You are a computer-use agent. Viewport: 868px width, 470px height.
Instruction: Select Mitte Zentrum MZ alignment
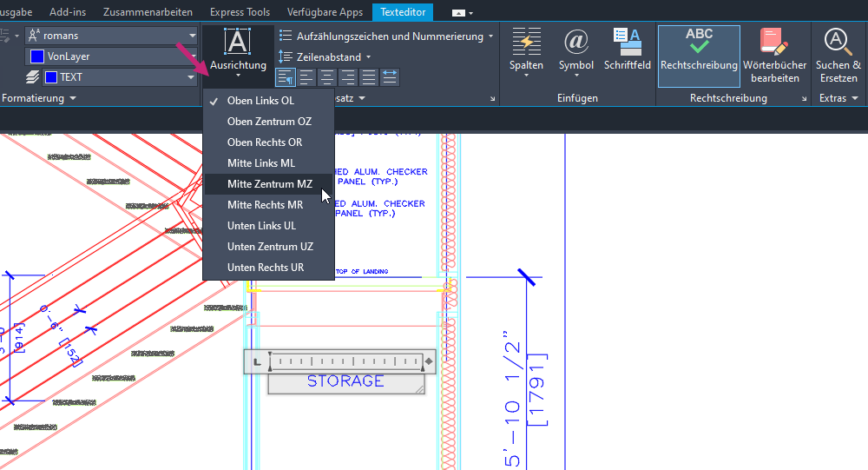pos(269,184)
